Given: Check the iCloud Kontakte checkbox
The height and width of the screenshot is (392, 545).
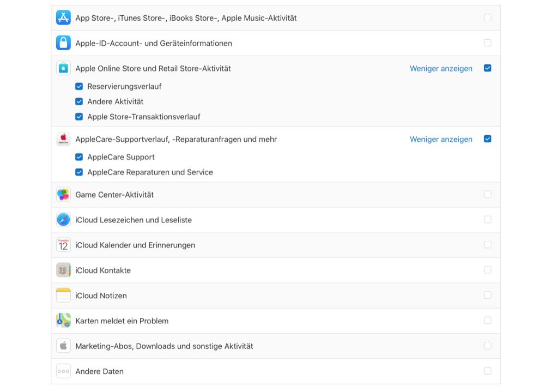Looking at the screenshot, I should tap(488, 270).
